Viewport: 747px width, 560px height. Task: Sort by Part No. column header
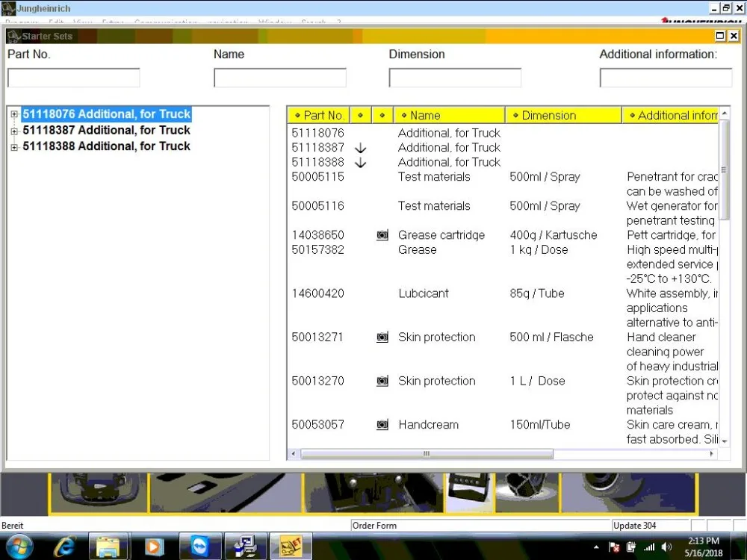coord(319,115)
